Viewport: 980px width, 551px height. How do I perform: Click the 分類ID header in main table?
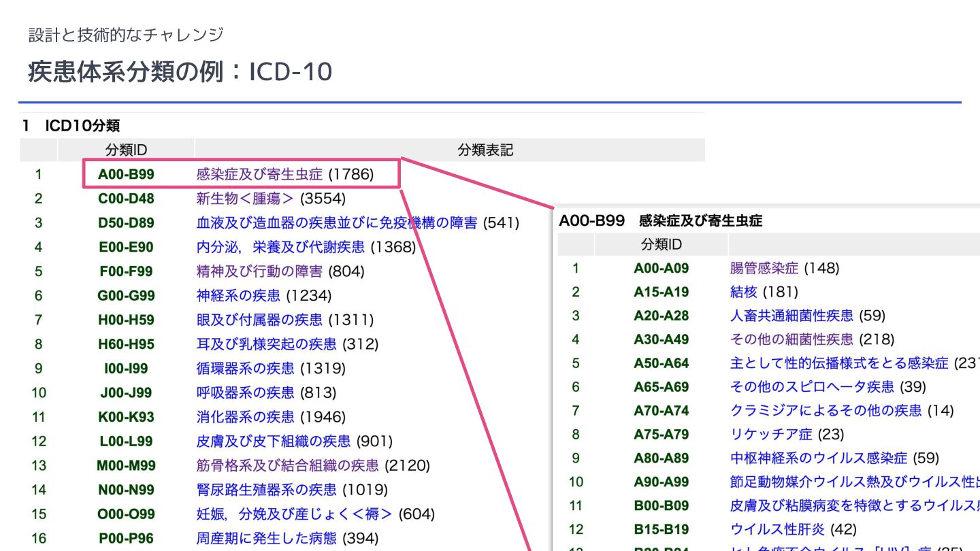click(x=126, y=150)
